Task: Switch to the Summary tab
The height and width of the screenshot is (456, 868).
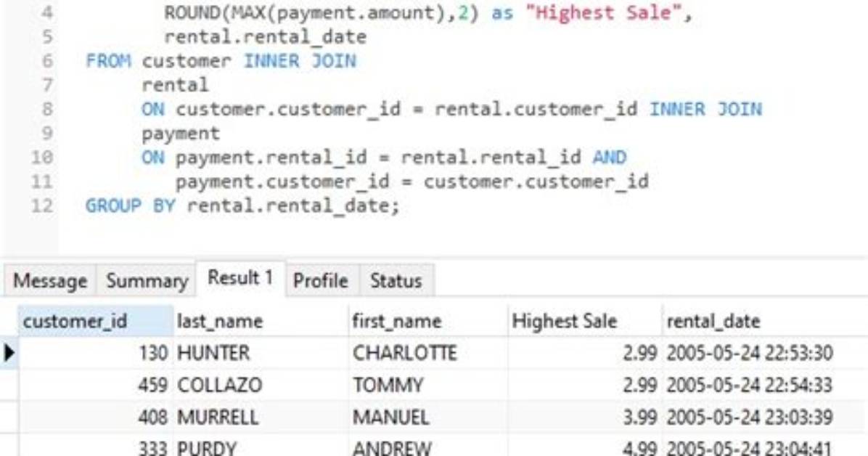Action: click(147, 280)
